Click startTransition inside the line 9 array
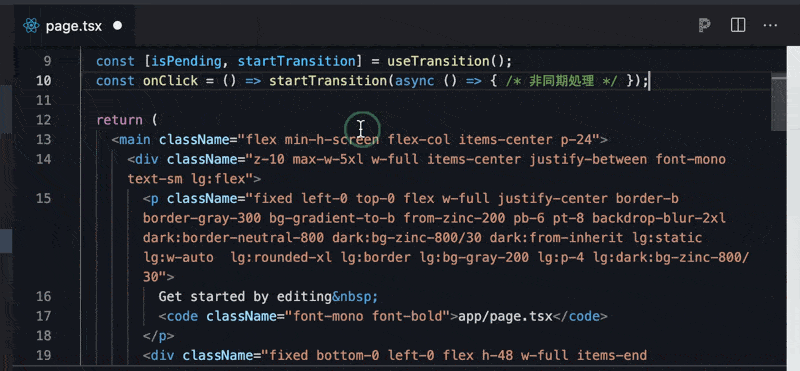Viewport: 800px width, 371px height. pyautogui.click(x=296, y=61)
